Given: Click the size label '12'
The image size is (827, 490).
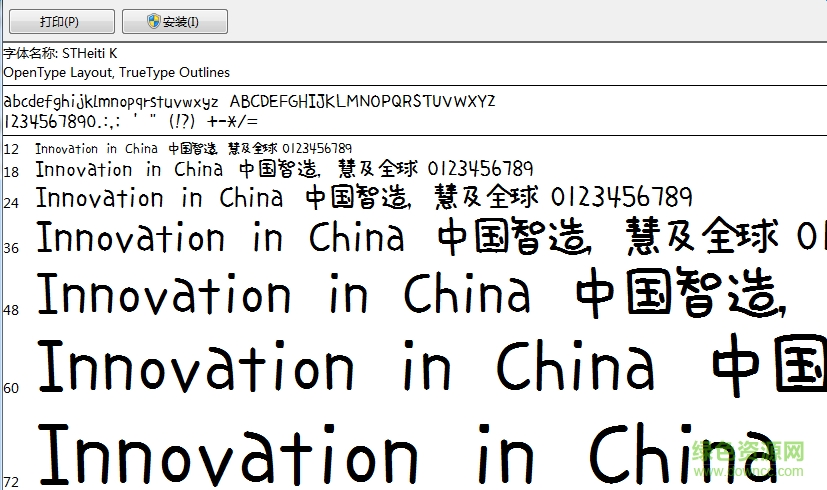Looking at the screenshot, I should pos(11,149).
